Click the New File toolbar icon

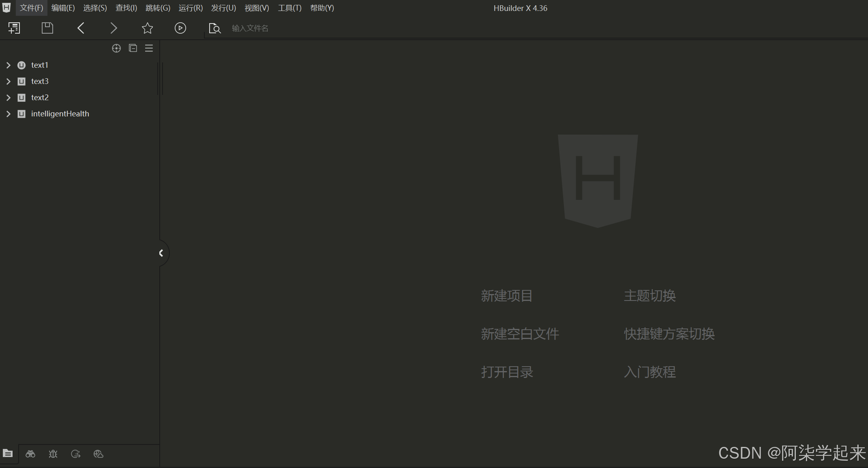point(14,28)
